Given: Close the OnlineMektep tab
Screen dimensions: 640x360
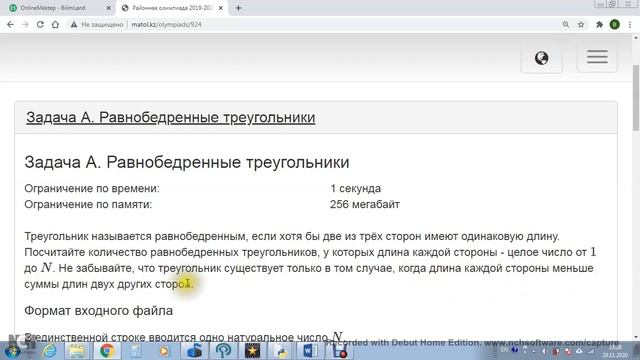Looking at the screenshot, I should point(109,8).
